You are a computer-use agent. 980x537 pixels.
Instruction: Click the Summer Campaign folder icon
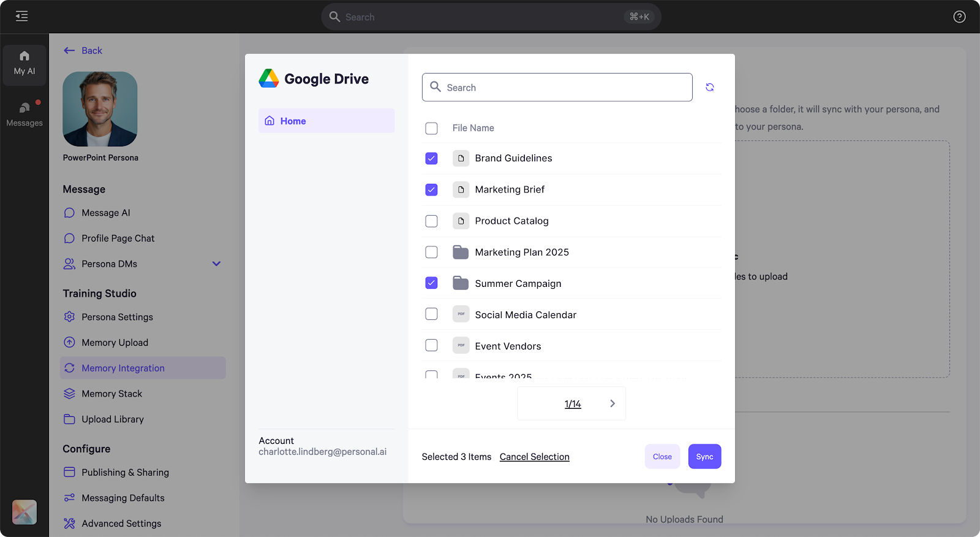(x=461, y=283)
